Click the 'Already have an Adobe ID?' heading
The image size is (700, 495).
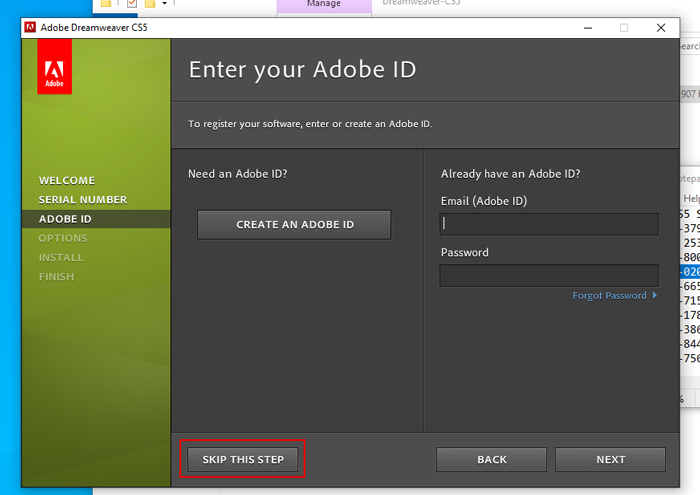[x=510, y=174]
